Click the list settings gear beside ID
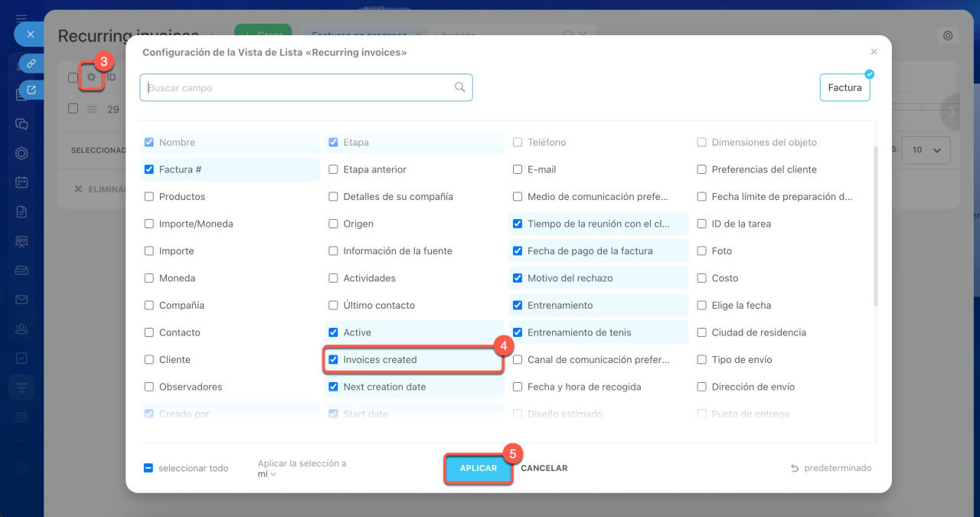The height and width of the screenshot is (517, 980). coord(92,77)
